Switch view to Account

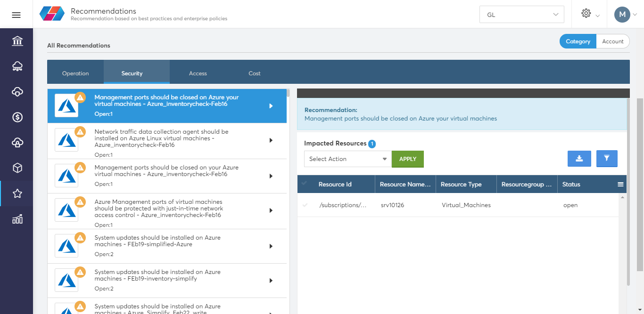[x=613, y=41]
